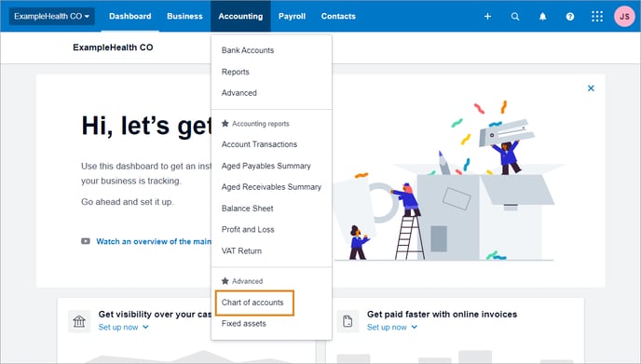
Task: Open the Payroll menu
Action: 292,17
